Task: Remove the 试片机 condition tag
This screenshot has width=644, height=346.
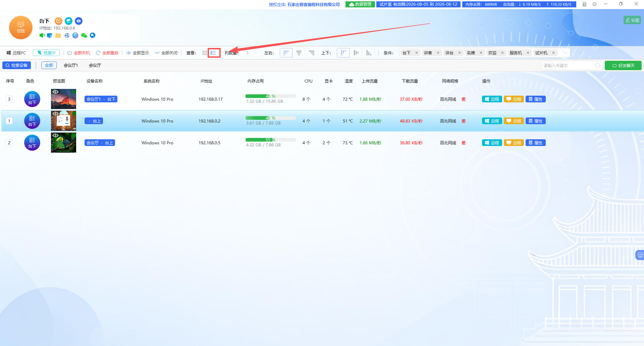Action: (x=553, y=53)
